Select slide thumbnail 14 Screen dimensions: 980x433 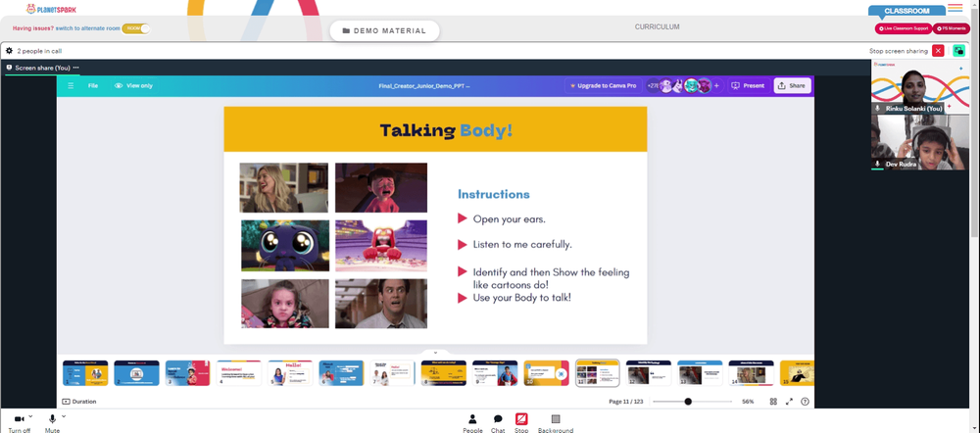pos(752,373)
